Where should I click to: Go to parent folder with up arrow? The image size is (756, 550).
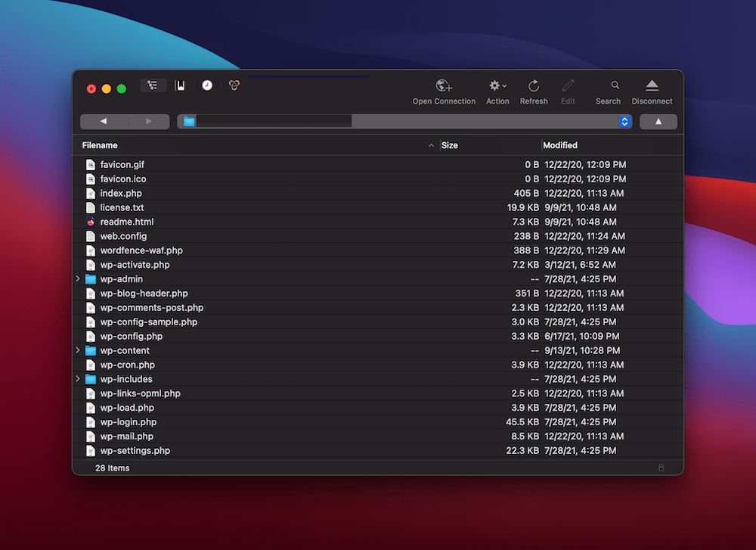[658, 122]
